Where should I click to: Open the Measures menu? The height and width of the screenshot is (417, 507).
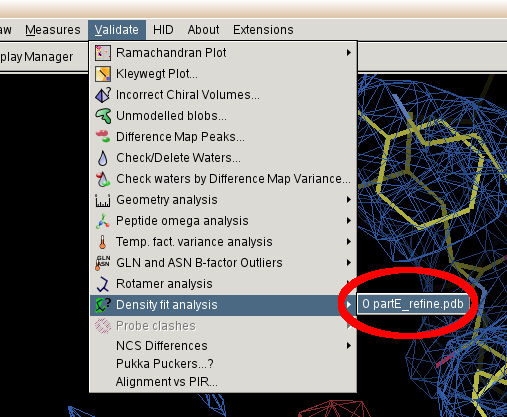click(53, 30)
